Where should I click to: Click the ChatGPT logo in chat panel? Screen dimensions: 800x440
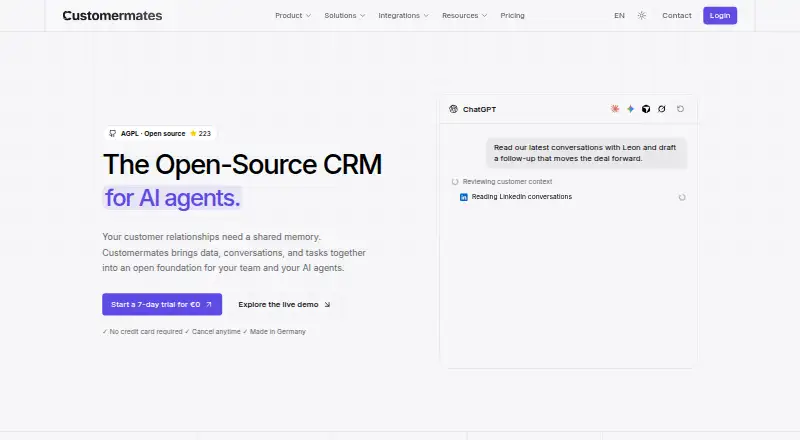(454, 109)
